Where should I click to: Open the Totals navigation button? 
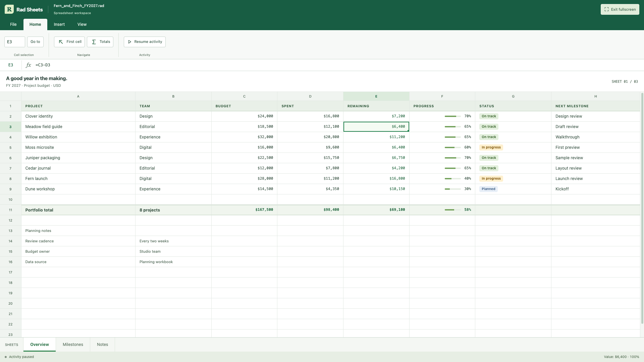(x=100, y=42)
